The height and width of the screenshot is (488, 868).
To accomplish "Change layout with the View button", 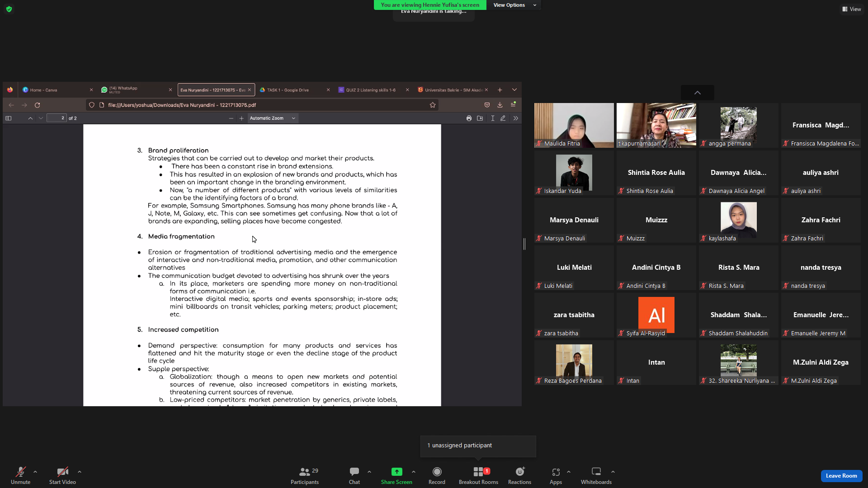I will pos(852,9).
